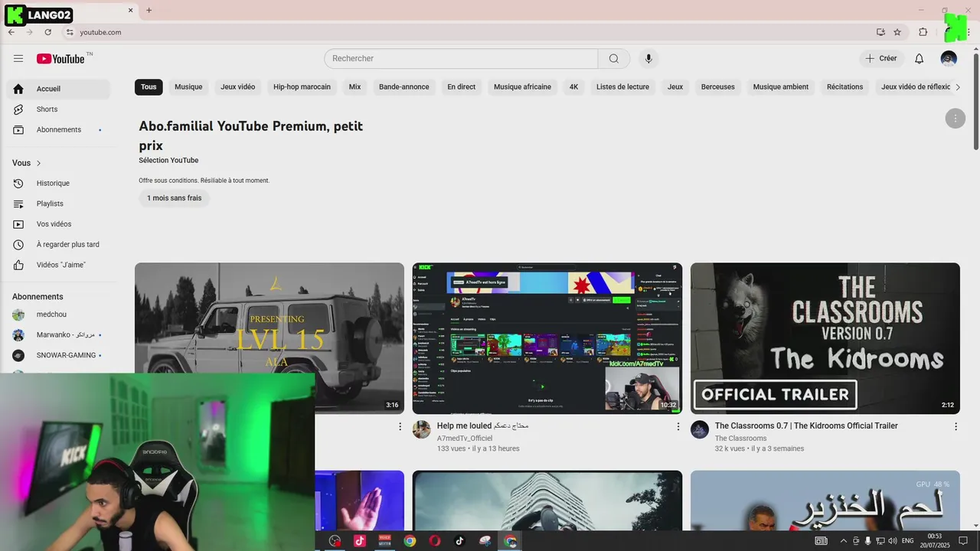Select the En direct filter chip
980x551 pixels.
click(462, 87)
